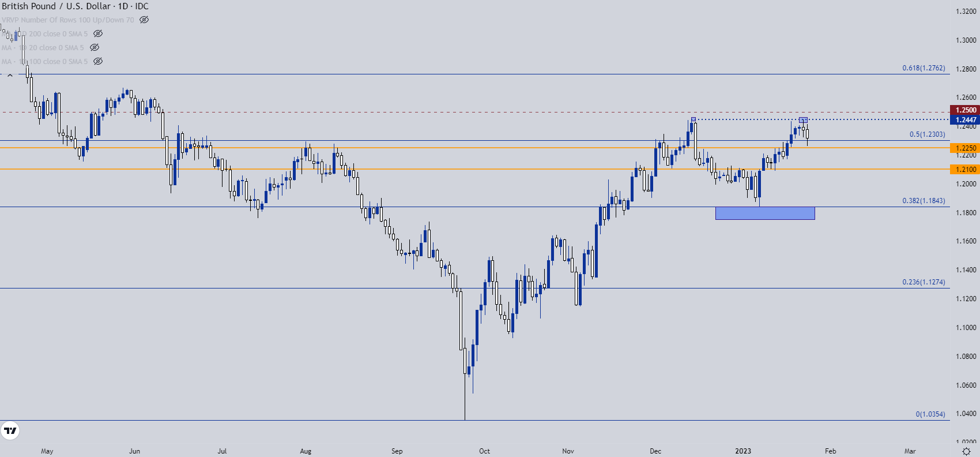
Task: Select the 1.2447 blue price label
Action: [x=965, y=120]
